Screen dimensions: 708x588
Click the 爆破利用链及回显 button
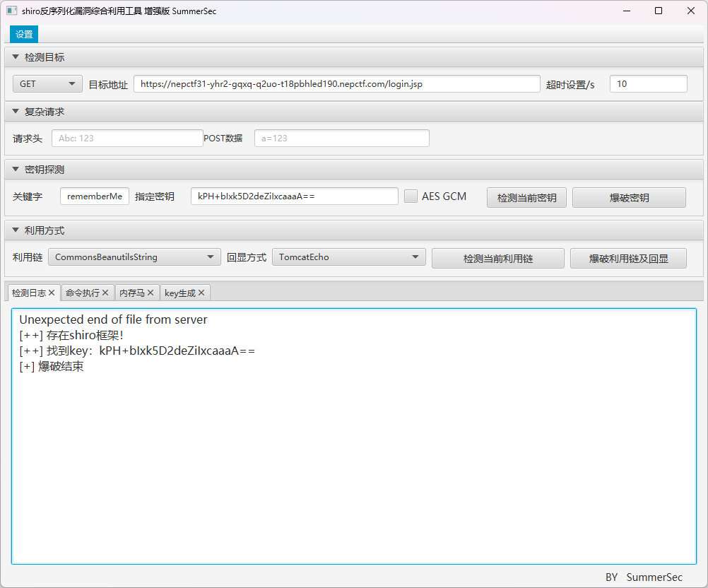pos(628,259)
